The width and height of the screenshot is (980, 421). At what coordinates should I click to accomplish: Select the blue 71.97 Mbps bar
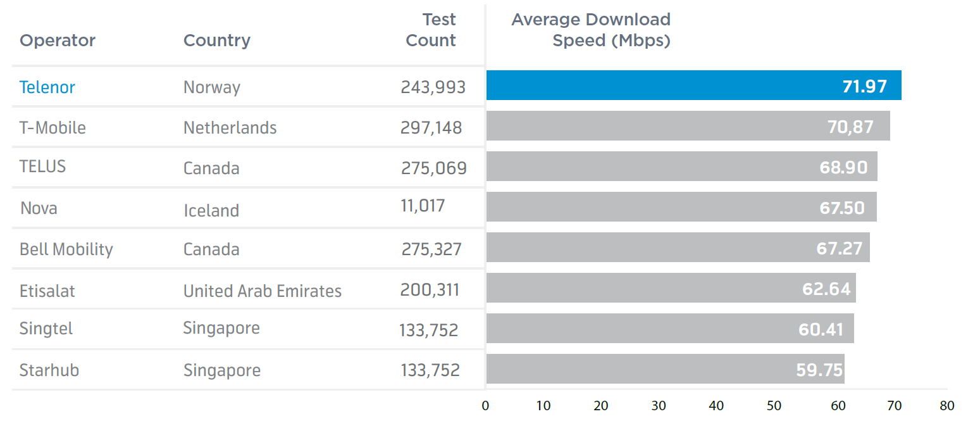pos(693,85)
